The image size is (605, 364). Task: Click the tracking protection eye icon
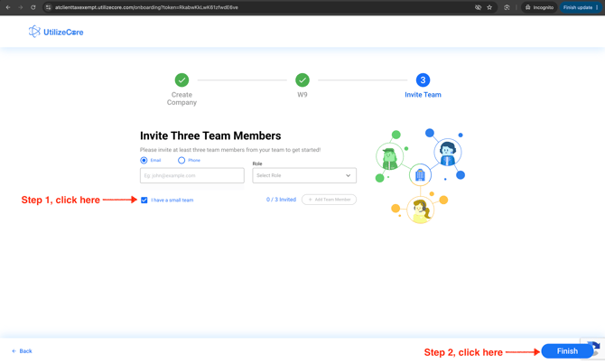tap(478, 7)
